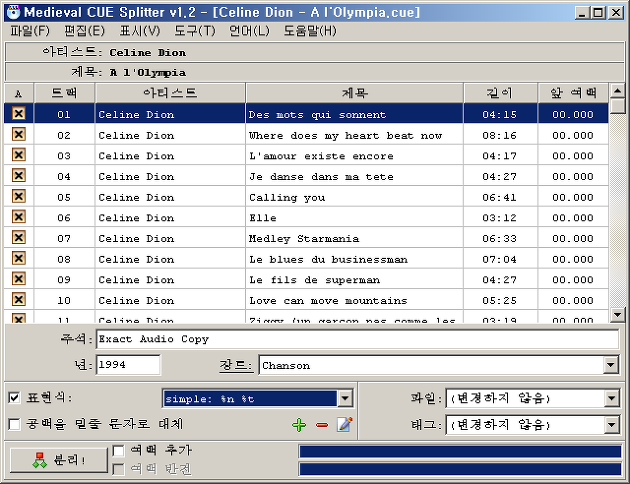Click the Medieval CUE Splitter title bar icon

pos(13,12)
